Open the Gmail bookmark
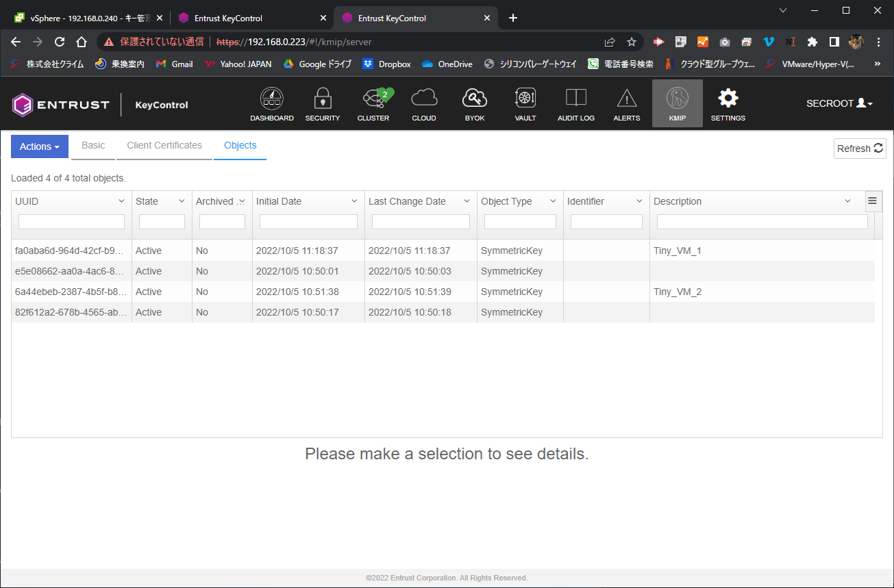Screen dimensions: 894x588 click(175, 64)
